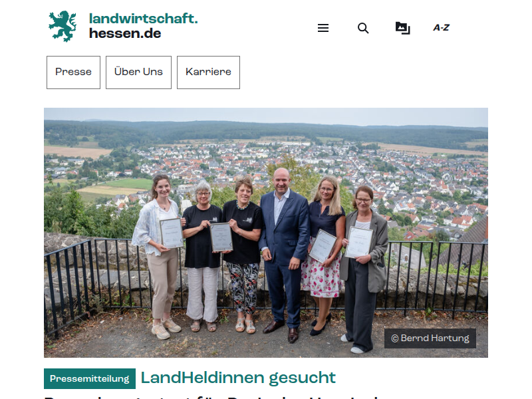Image resolution: width=532 pixels, height=399 pixels.
Task: Select the Presse navigation item
Action: tap(73, 72)
